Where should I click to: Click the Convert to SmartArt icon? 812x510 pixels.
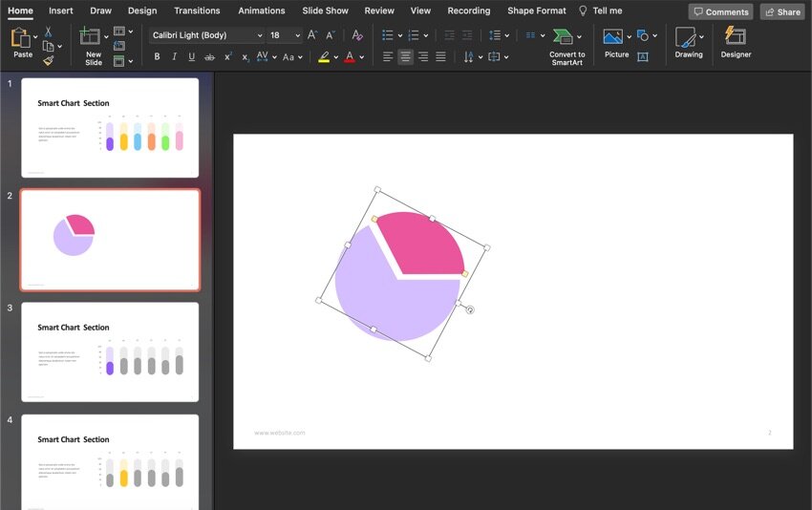[x=563, y=36]
